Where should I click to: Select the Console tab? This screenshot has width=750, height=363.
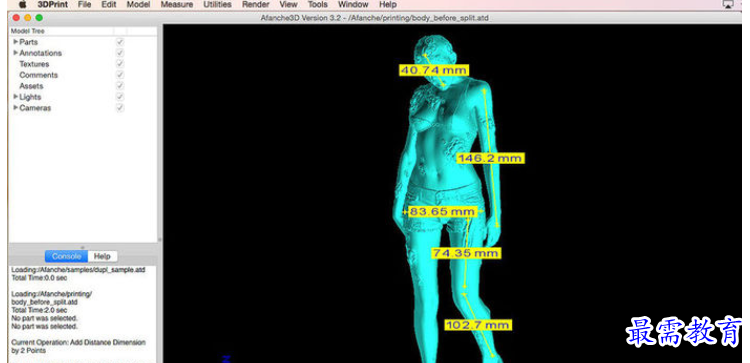pos(66,256)
